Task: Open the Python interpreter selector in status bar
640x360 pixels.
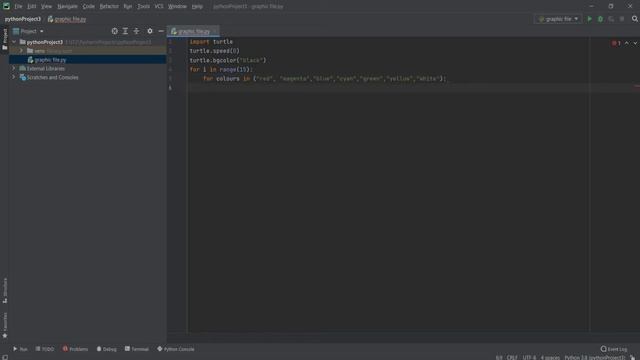Action: (595, 357)
